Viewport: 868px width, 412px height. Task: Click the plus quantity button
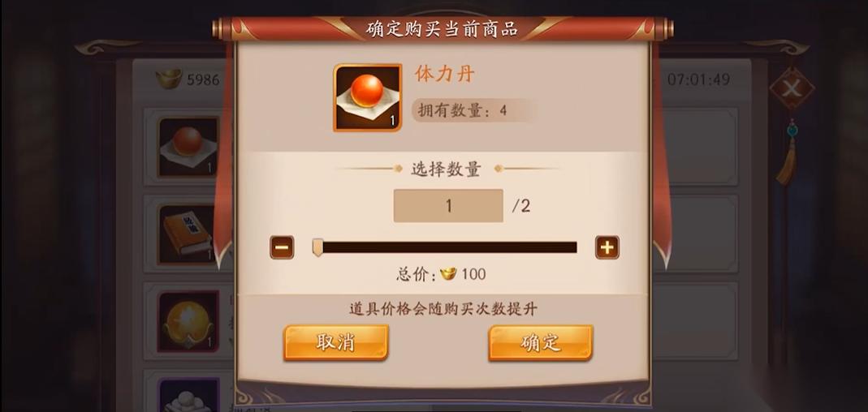point(607,247)
